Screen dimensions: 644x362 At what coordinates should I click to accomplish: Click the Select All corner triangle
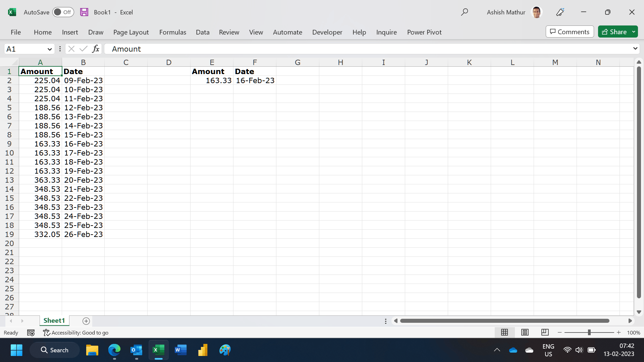(x=14, y=62)
